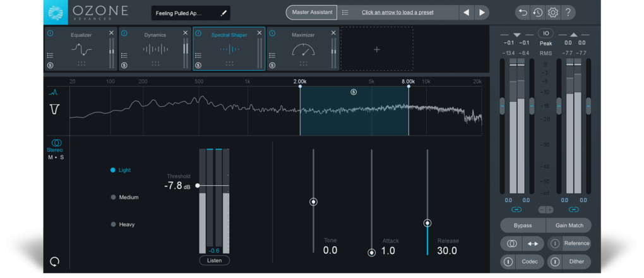Open the preset list icon
This screenshot has width=644, height=278.
click(345, 13)
